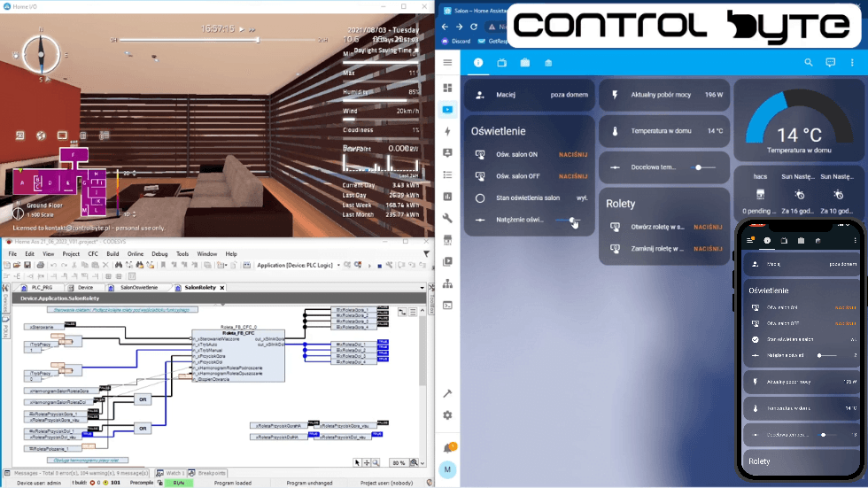This screenshot has height=488, width=868.
Task: Open the three-dot overflow menu in dashboard
Action: point(854,63)
